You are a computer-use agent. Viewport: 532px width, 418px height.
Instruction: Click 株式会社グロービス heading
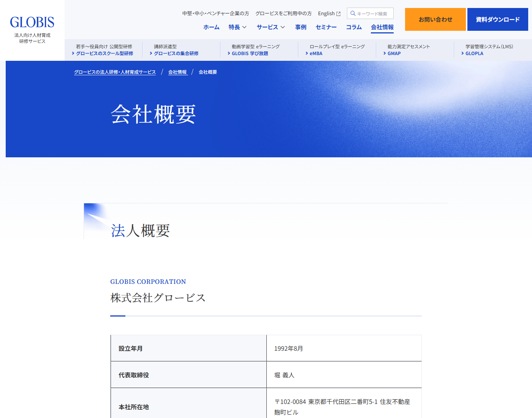158,298
